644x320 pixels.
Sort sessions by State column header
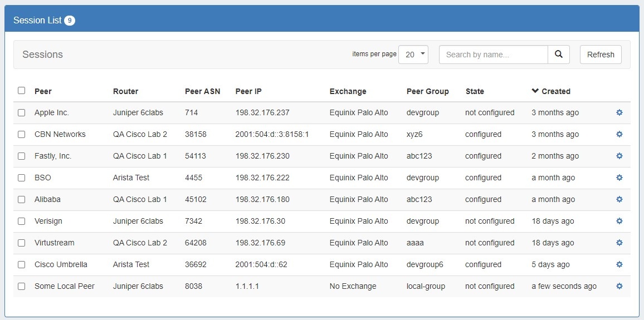coord(475,91)
